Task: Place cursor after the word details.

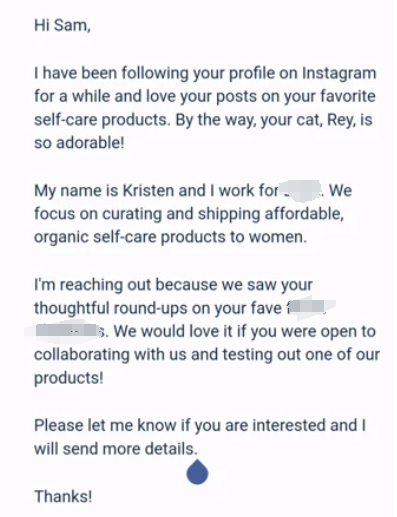Action: [198, 449]
